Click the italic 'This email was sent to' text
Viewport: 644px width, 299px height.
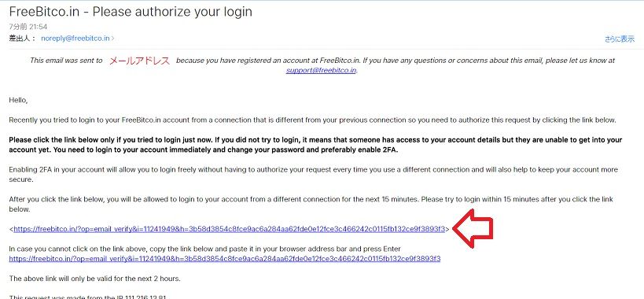(x=66, y=61)
